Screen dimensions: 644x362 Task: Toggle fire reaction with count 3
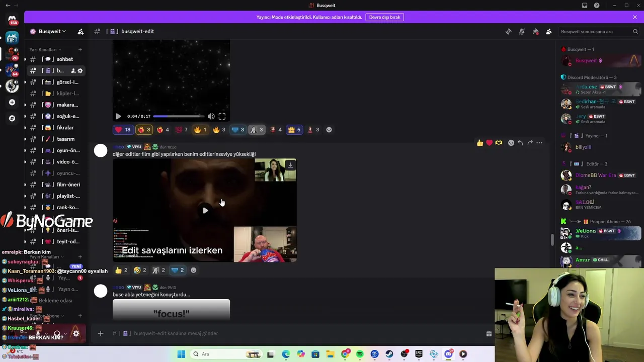click(x=219, y=130)
